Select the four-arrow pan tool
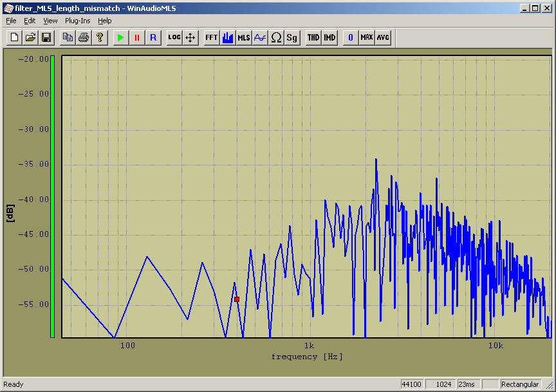This screenshot has height=392, width=556. [190, 37]
